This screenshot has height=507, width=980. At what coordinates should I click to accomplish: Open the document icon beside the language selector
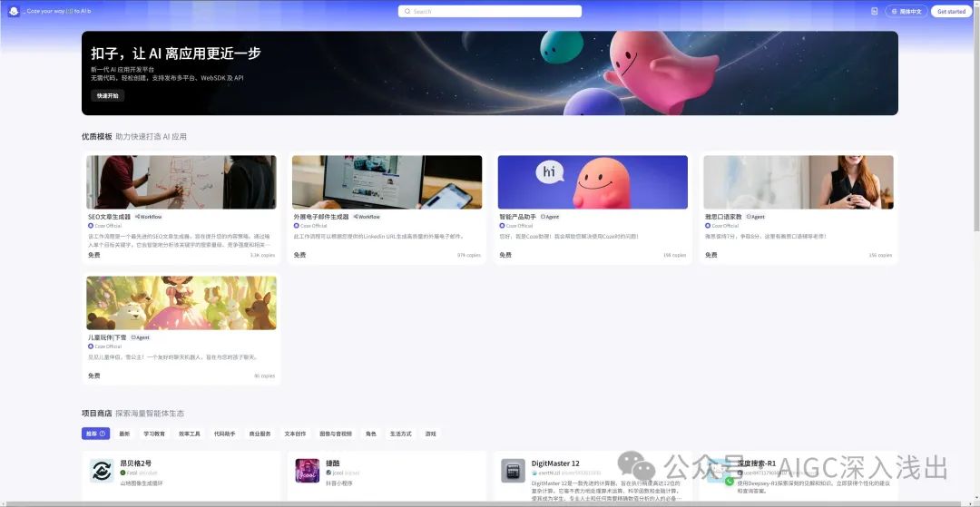(875, 11)
